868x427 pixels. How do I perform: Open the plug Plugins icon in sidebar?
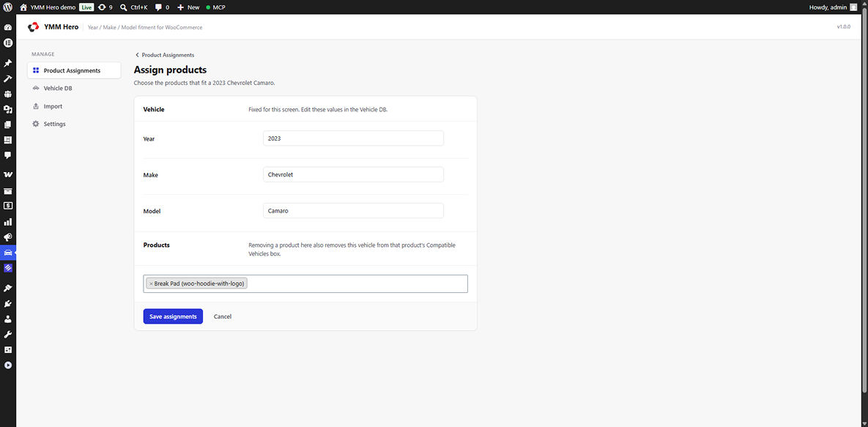point(8,303)
